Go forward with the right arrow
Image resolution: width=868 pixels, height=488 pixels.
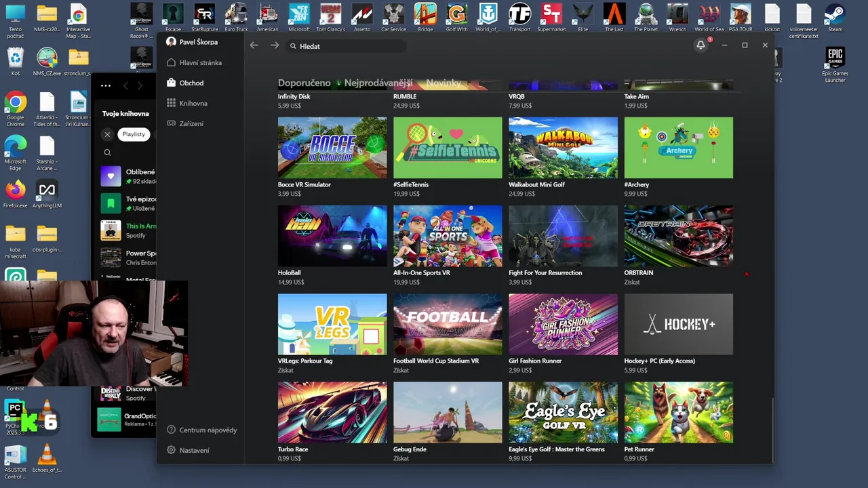click(275, 45)
